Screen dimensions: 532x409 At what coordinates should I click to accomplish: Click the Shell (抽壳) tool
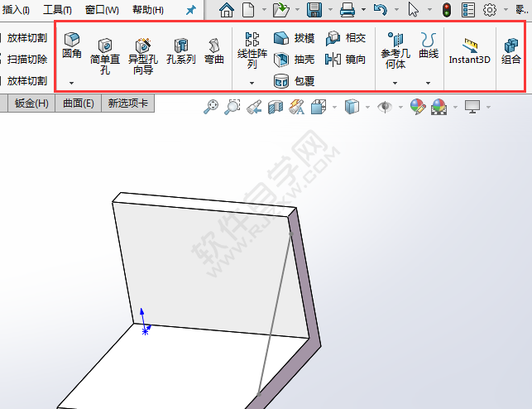click(295, 60)
